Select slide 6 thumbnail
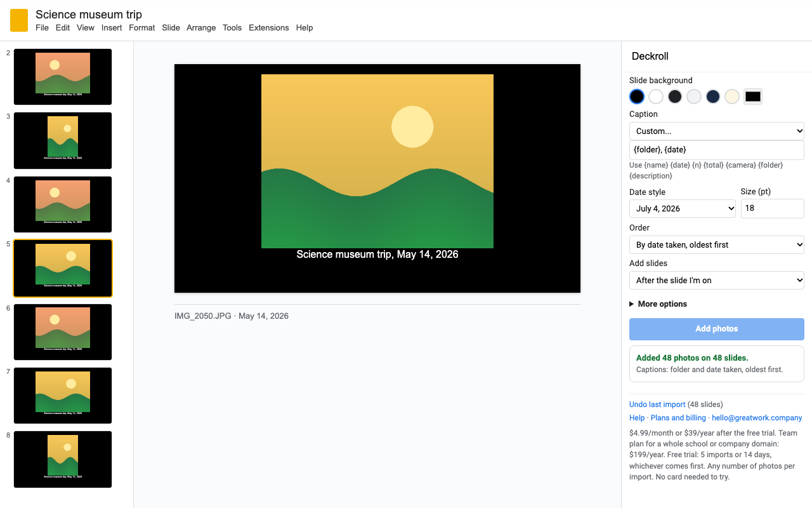The image size is (812, 508). coord(63,332)
